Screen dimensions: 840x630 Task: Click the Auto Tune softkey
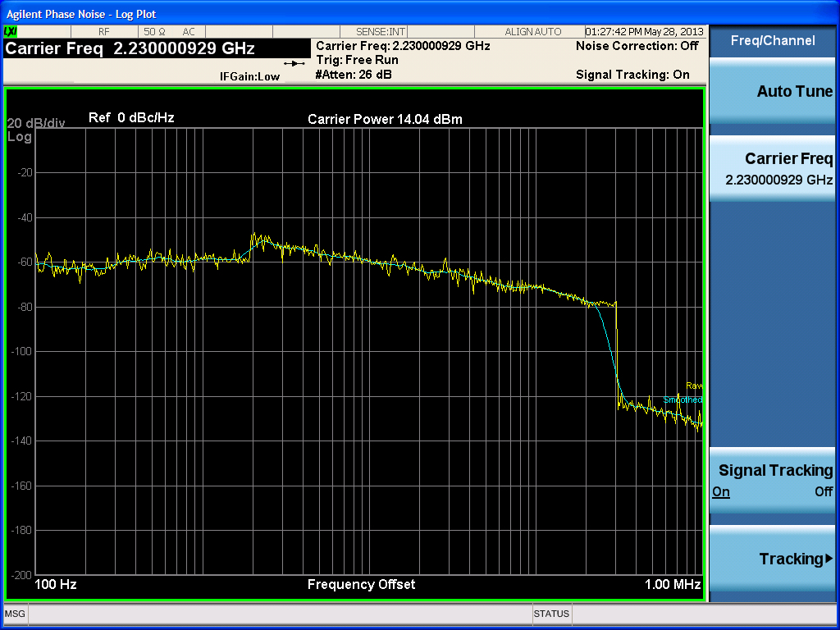coord(772,92)
